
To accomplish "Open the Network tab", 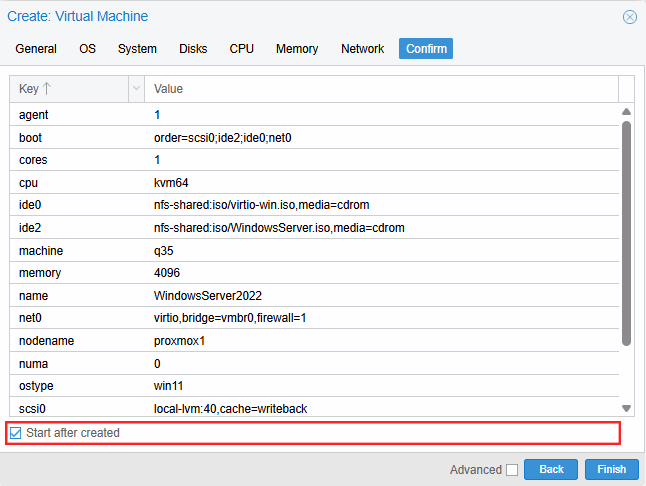I will (x=362, y=49).
